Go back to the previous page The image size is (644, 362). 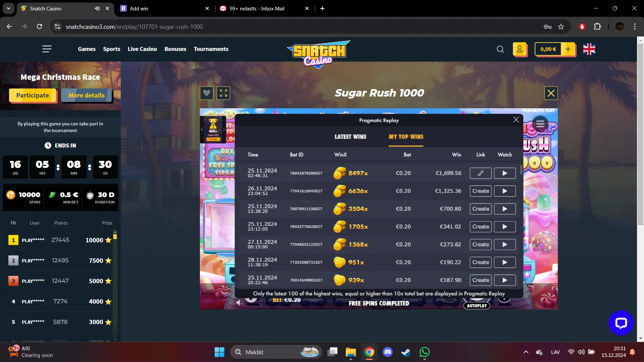pyautogui.click(x=9, y=26)
